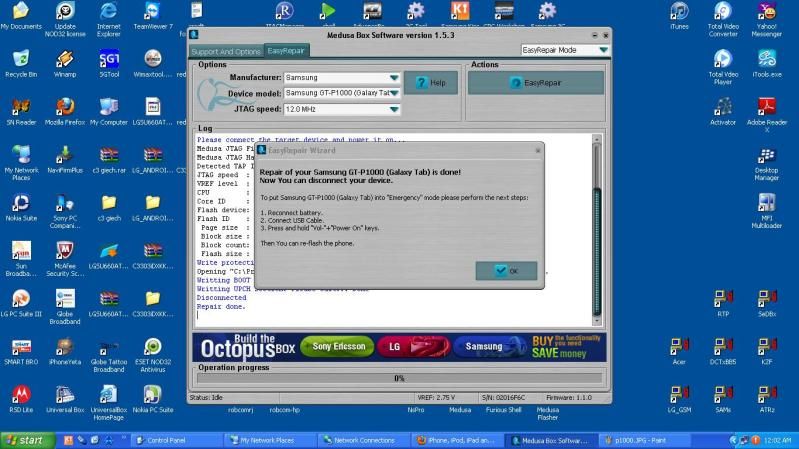Click the LG banner button
The height and width of the screenshot is (449, 799).
click(413, 347)
